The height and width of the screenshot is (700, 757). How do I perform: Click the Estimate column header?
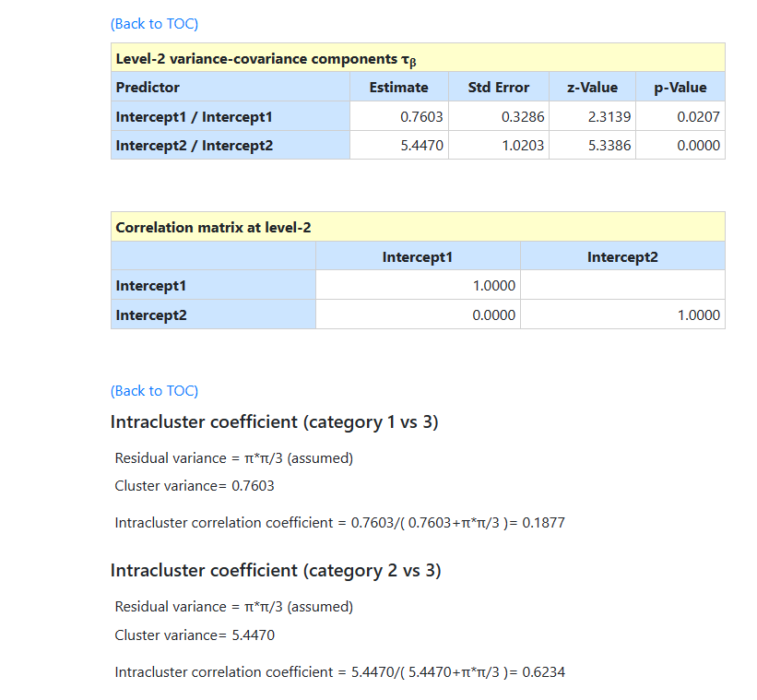[398, 88]
